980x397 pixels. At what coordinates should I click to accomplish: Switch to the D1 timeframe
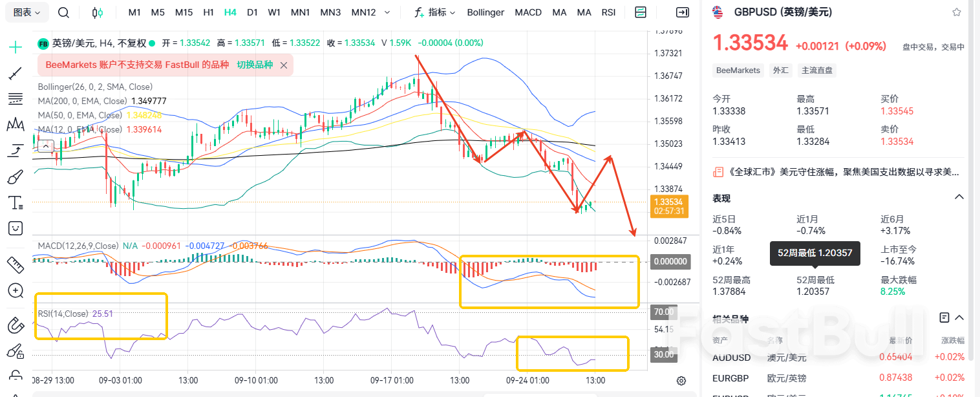pos(252,12)
